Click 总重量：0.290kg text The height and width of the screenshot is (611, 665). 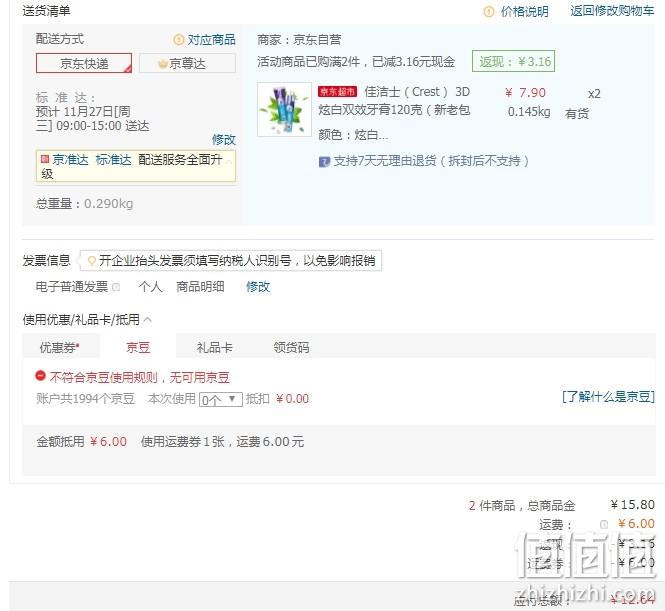[x=84, y=204]
